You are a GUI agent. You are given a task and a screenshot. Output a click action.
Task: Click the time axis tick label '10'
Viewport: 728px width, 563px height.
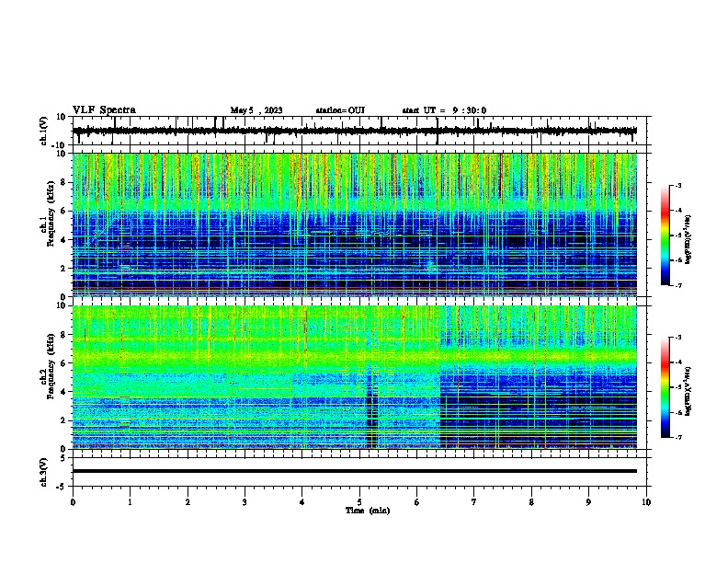(x=646, y=502)
